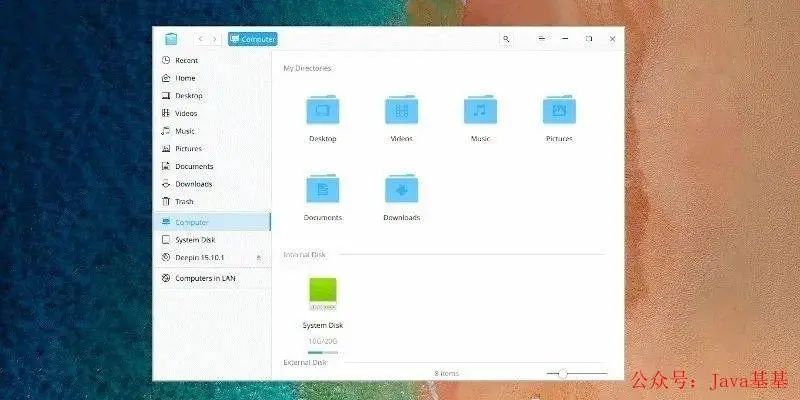Screen dimensions: 800x400
Task: Open the Music folder in My Directories
Action: tap(480, 118)
